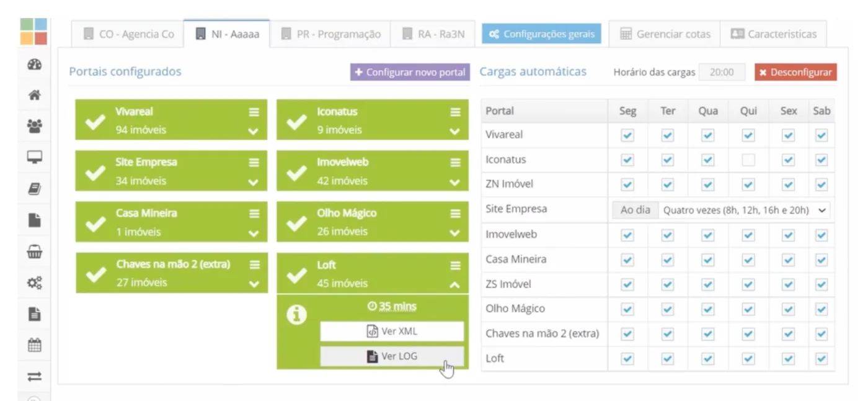Expand the Iconatus portal card chevron
This screenshot has height=401, width=868.
point(455,132)
